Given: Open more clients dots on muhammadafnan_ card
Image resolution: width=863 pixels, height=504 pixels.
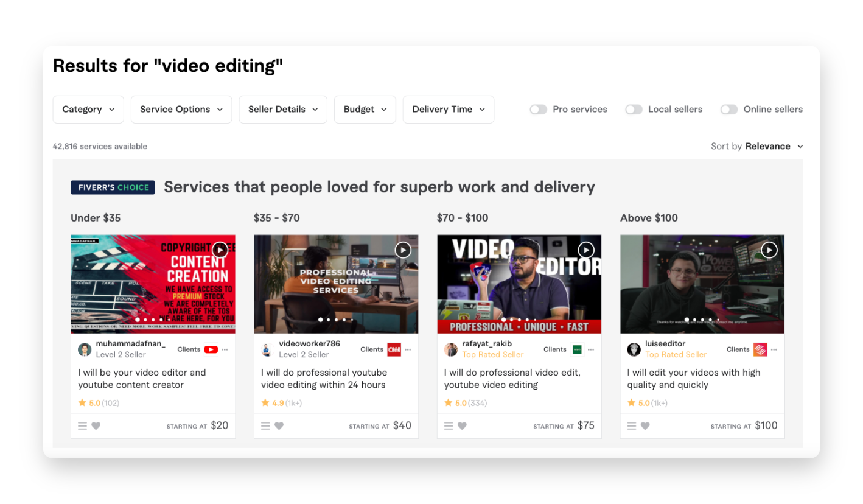Looking at the screenshot, I should (225, 350).
